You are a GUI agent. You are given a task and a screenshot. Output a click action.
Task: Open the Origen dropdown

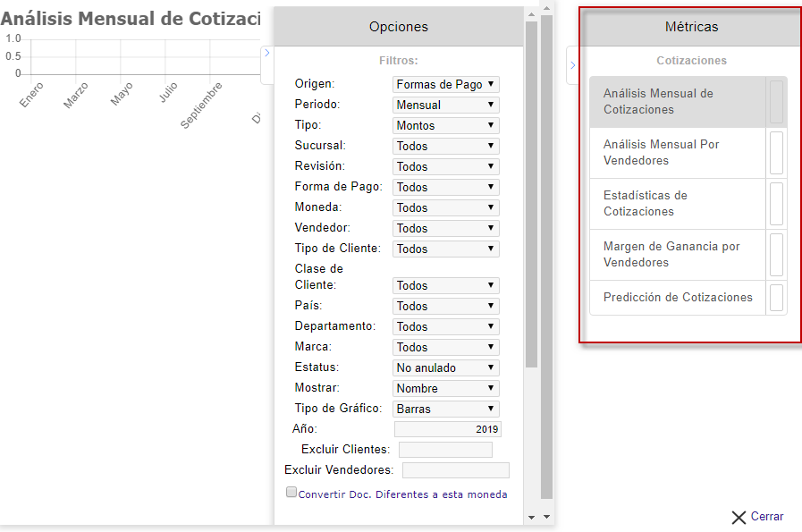pos(445,84)
